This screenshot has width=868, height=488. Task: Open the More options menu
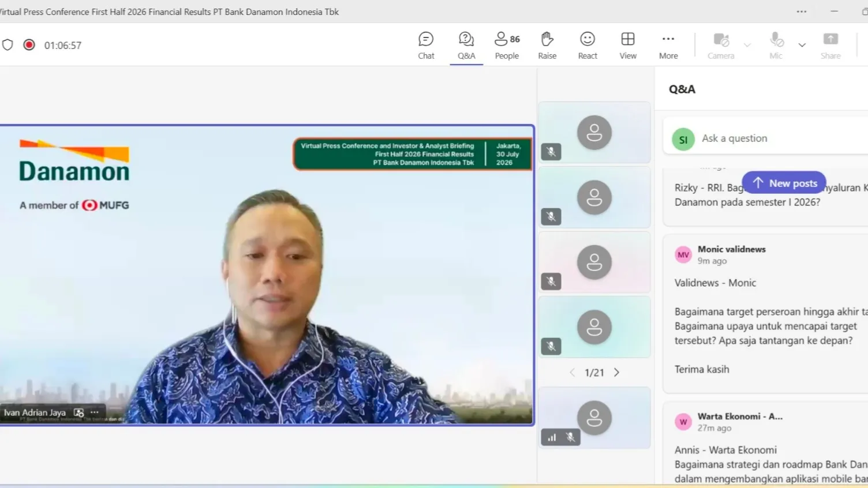click(x=668, y=46)
